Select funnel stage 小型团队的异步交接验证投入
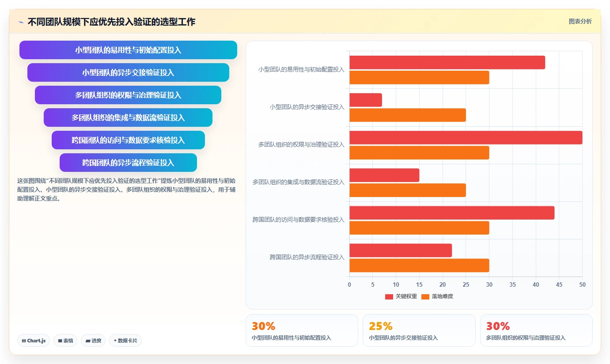The image size is (610, 364). pyautogui.click(x=128, y=72)
